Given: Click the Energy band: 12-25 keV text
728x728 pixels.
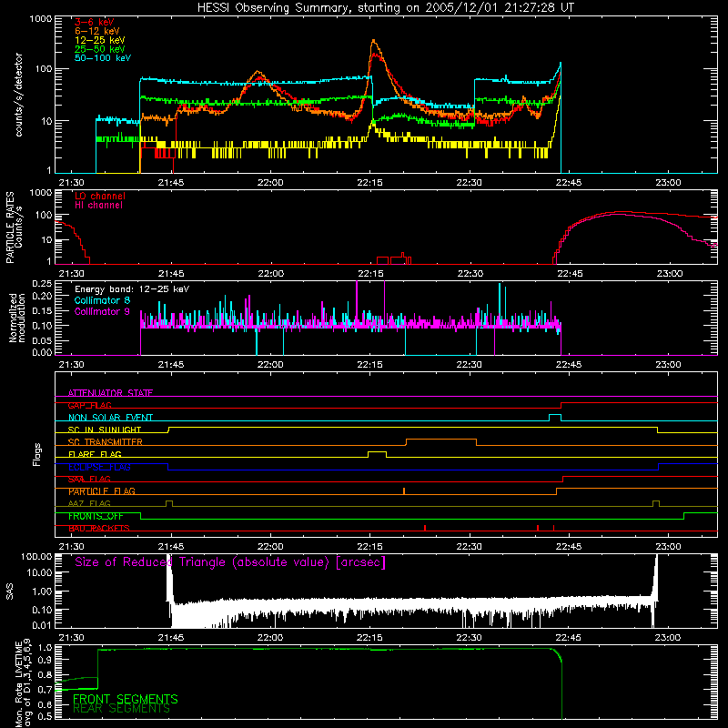Looking at the screenshot, I should coord(132,289).
